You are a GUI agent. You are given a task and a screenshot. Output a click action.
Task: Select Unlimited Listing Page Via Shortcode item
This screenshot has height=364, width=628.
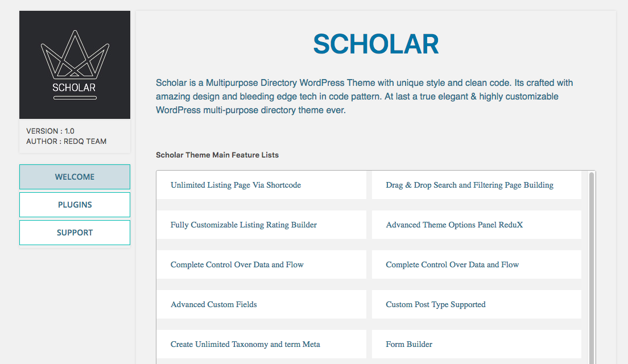click(x=235, y=185)
